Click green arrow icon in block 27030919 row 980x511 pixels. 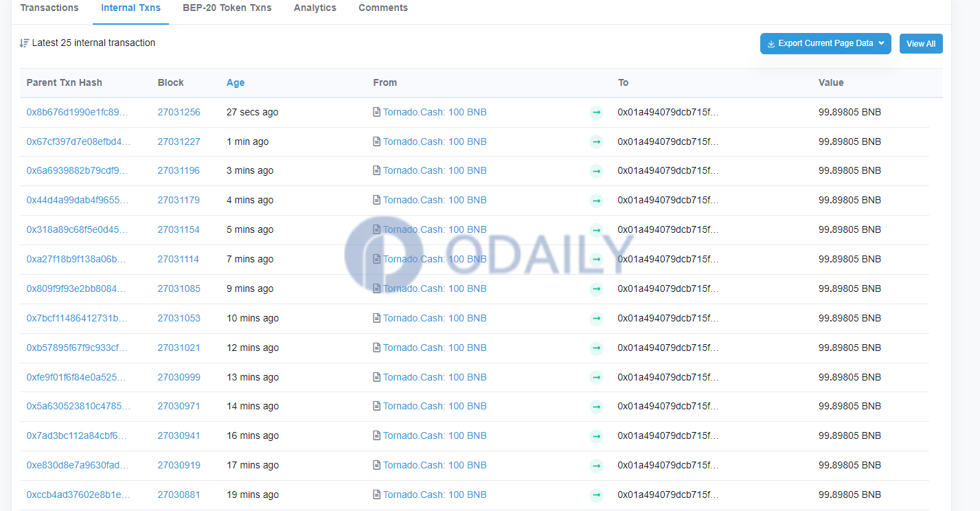596,466
